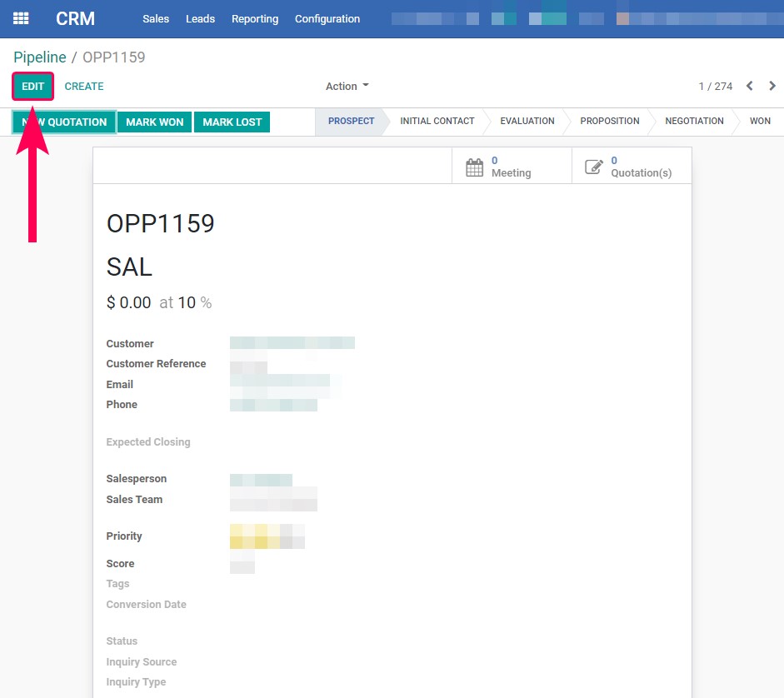Screen dimensions: 784x698
Task: Click the Inquiry Type label
Action: click(136, 682)
